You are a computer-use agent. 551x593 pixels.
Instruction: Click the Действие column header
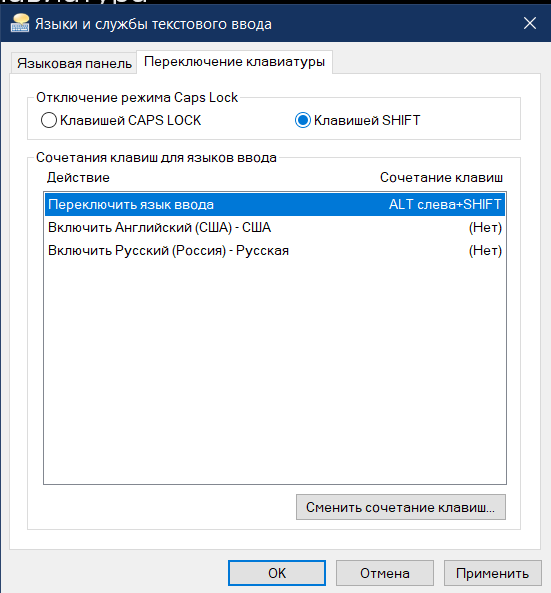(78, 177)
